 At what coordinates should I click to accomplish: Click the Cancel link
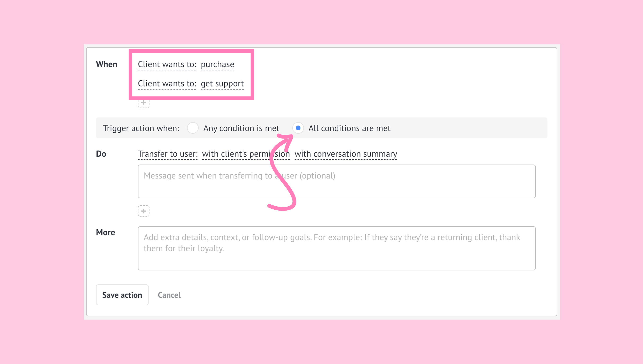click(x=169, y=295)
